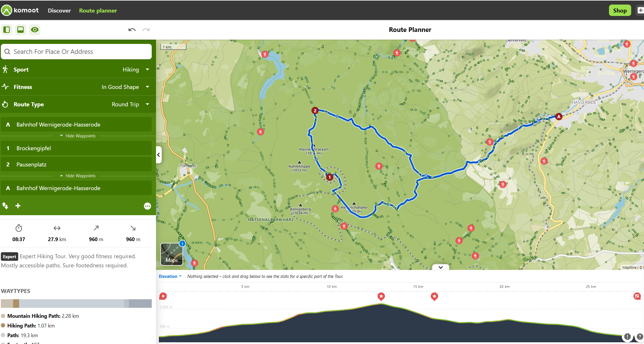
Task: Select the Route planner tab
Action: 98,11
